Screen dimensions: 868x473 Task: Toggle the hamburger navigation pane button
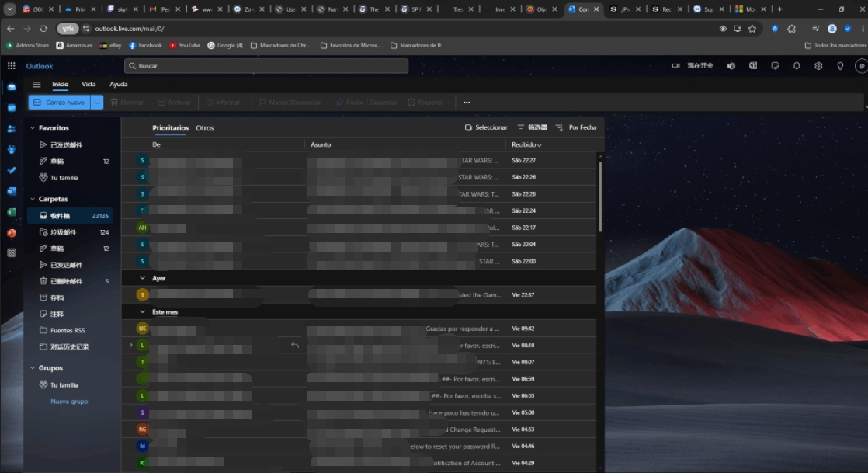(36, 84)
